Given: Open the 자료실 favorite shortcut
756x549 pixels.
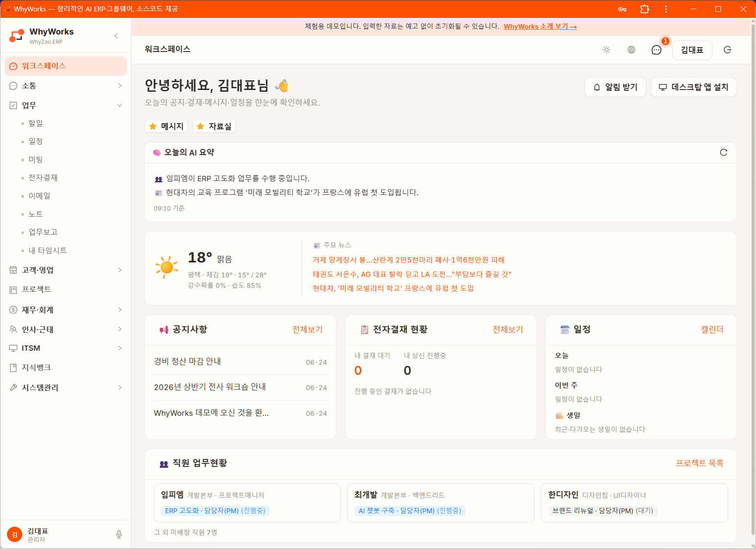Looking at the screenshot, I should pyautogui.click(x=214, y=126).
